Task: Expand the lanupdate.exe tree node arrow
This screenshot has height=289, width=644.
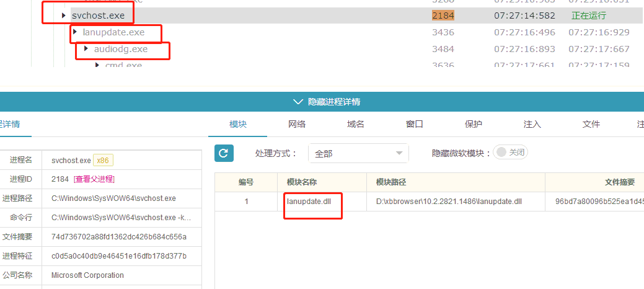Action: click(75, 32)
